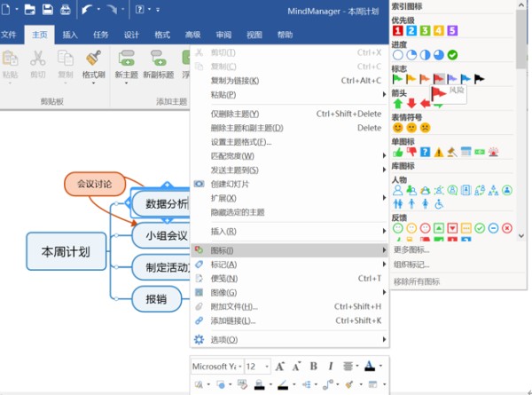The image size is (532, 395).
Task: Open the New Topic dropdown arrow
Action: (126, 83)
